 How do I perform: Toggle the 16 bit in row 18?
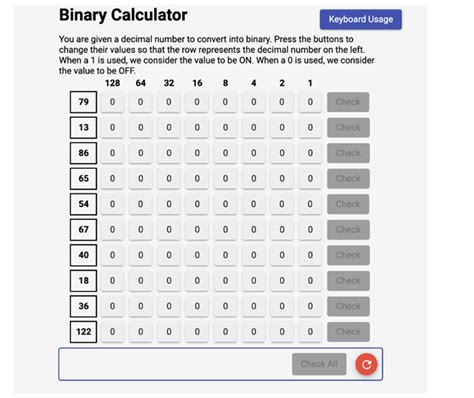[x=197, y=281]
